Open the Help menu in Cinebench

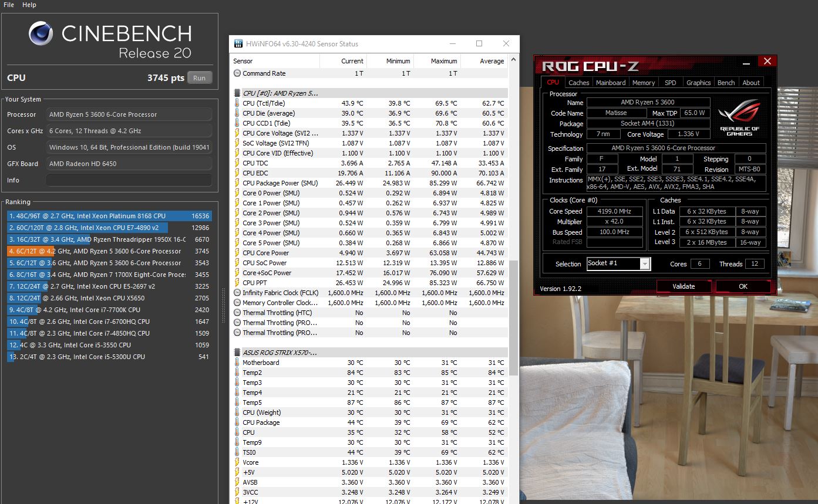[29, 5]
